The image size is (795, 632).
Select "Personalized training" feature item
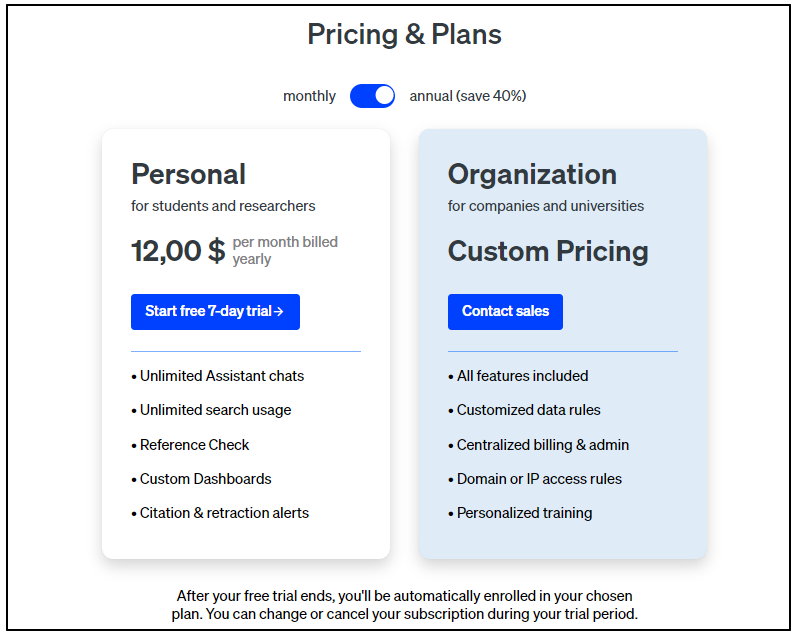click(524, 513)
